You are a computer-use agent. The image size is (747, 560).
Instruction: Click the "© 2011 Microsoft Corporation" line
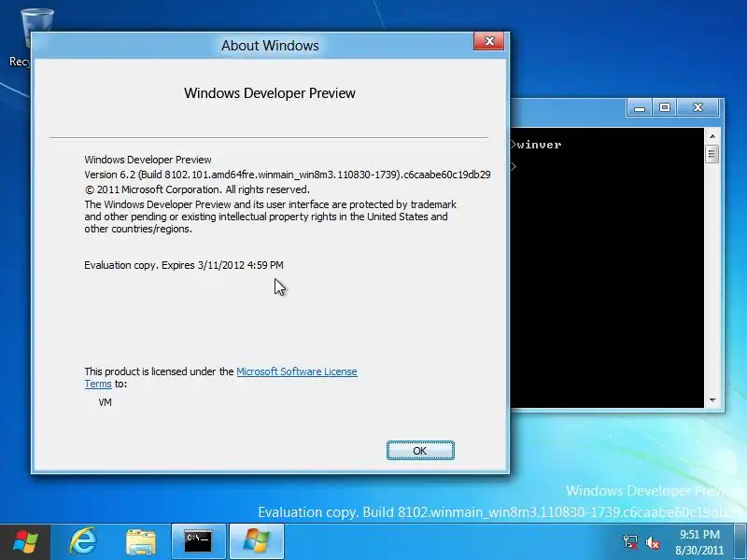point(197,189)
